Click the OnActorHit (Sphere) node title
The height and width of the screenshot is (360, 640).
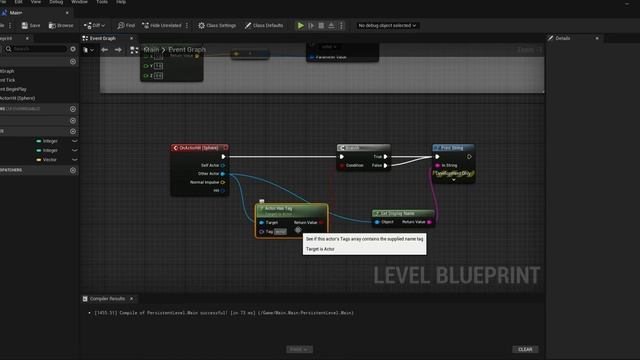click(x=199, y=148)
